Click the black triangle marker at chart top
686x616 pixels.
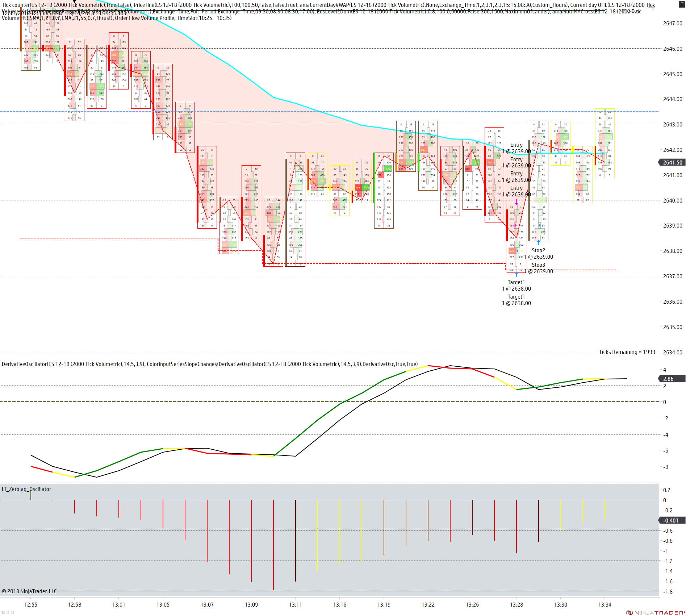(x=75, y=1)
